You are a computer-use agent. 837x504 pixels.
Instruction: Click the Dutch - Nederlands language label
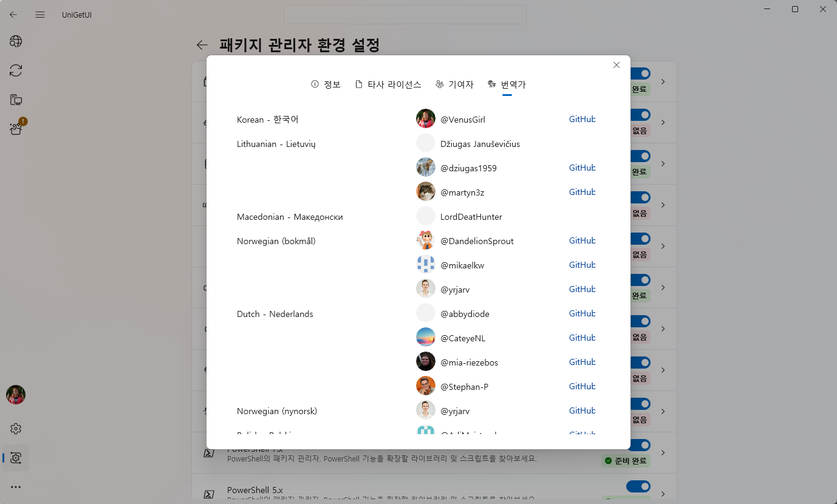point(275,314)
